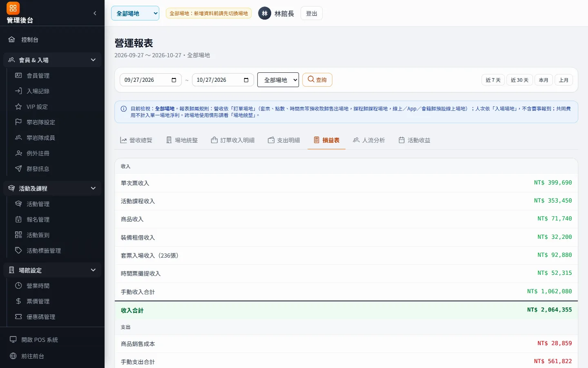Image resolution: width=588 pixels, height=368 pixels.
Task: Click the star icon for VIP 設定
Action: point(18,107)
